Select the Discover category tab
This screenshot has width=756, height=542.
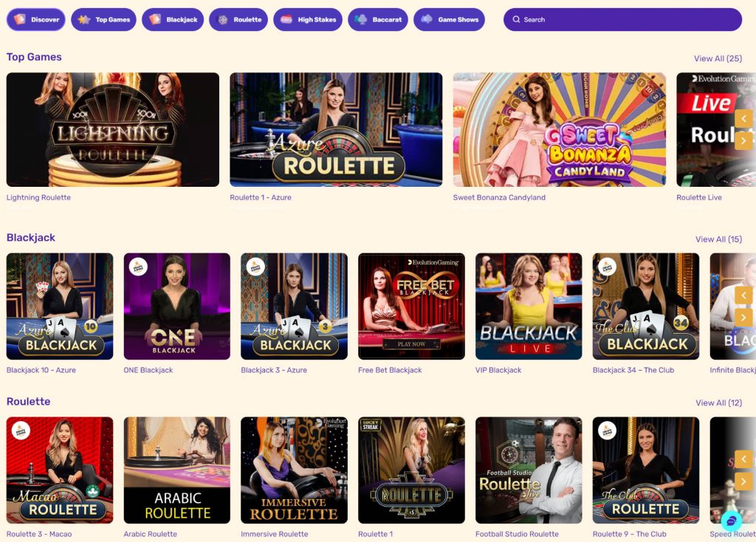coord(36,19)
